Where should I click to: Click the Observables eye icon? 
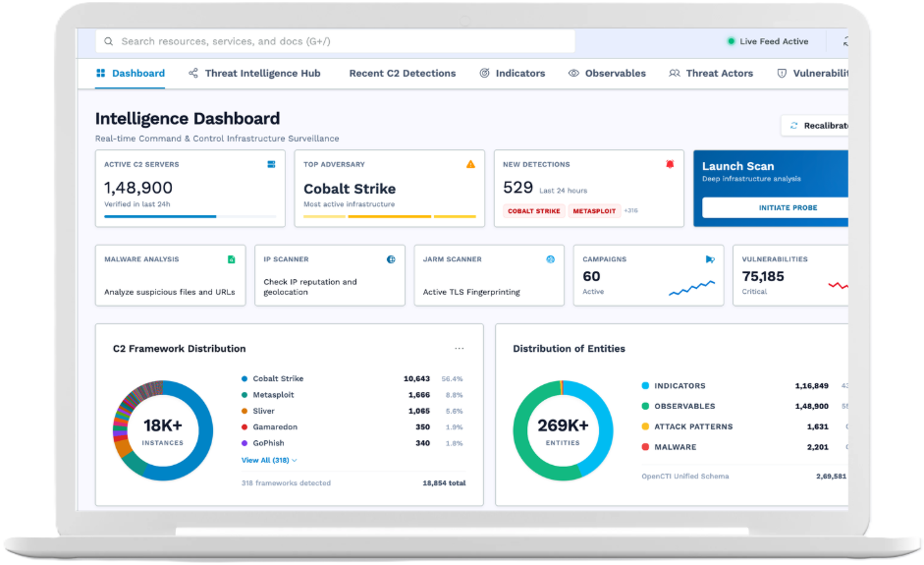[573, 73]
